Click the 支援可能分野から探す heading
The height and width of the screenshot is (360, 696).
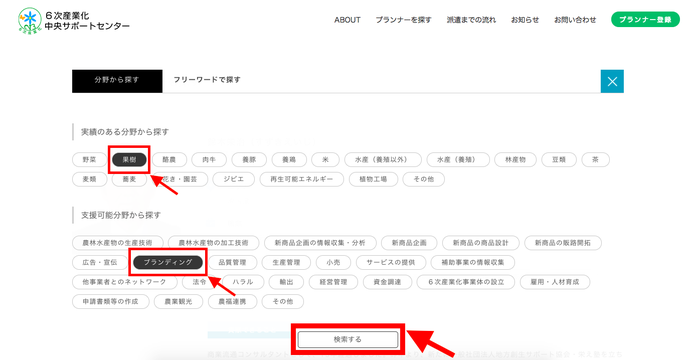(x=121, y=215)
